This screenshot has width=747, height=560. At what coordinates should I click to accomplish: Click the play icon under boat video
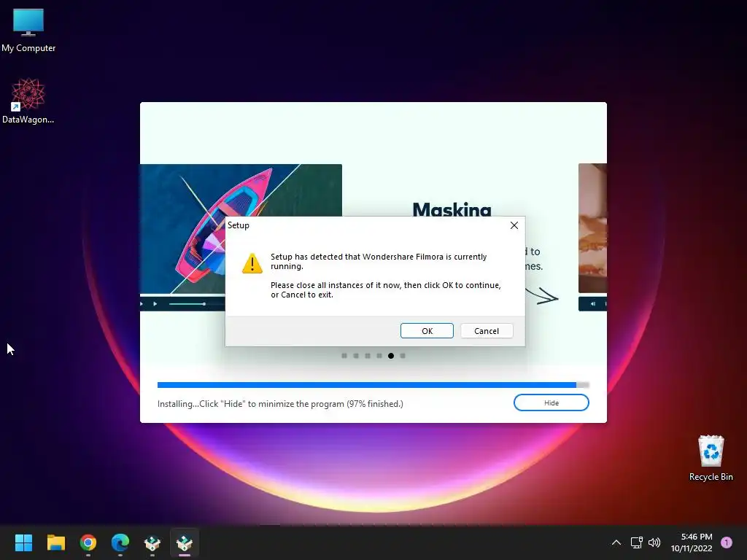pyautogui.click(x=155, y=304)
